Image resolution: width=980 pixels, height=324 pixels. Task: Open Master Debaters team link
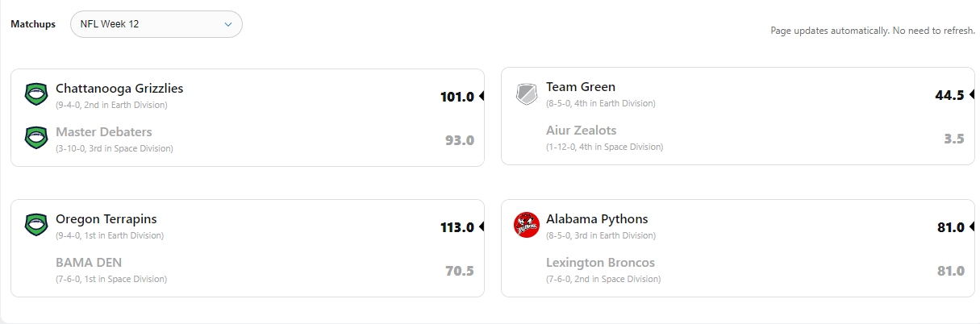[104, 132]
